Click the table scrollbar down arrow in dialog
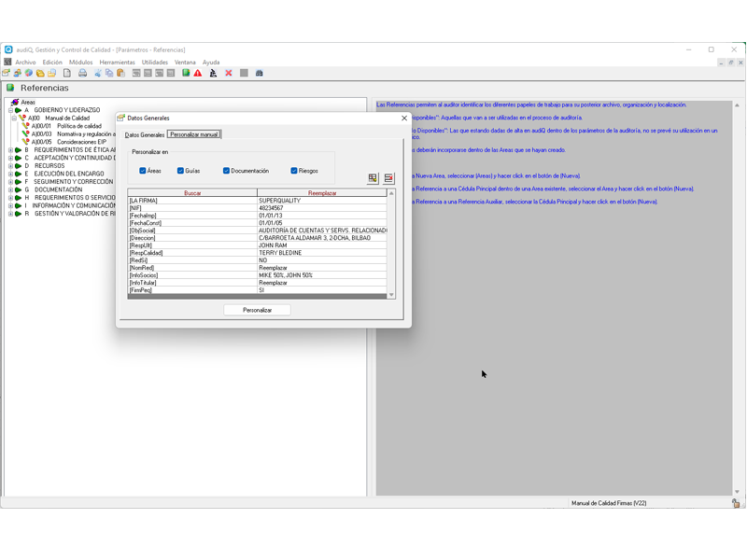This screenshot has height=560, width=747. [391, 295]
